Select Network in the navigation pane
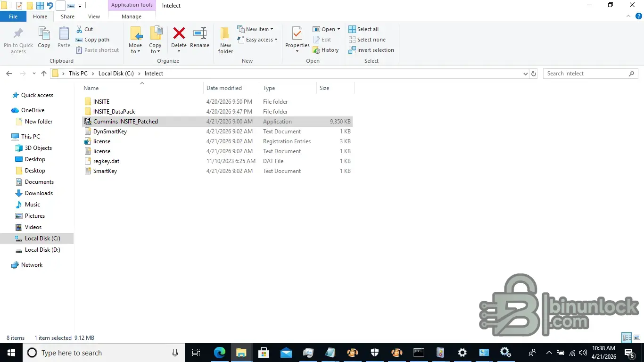This screenshot has width=644, height=362. [32, 265]
